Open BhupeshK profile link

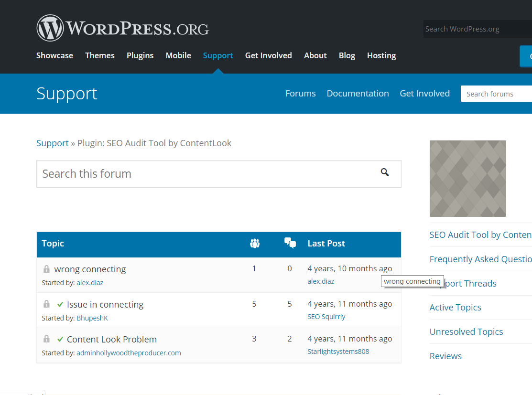coord(92,318)
